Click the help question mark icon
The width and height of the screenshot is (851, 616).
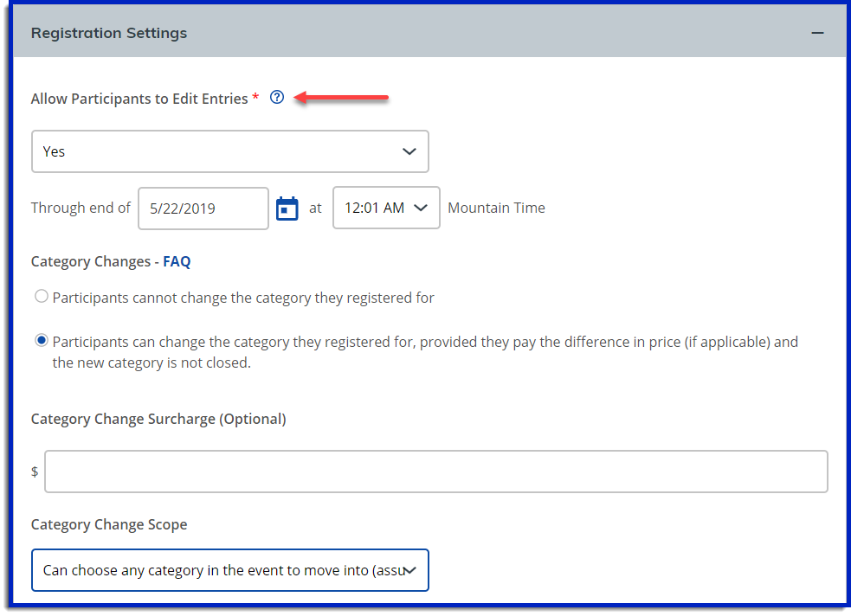pos(277,98)
